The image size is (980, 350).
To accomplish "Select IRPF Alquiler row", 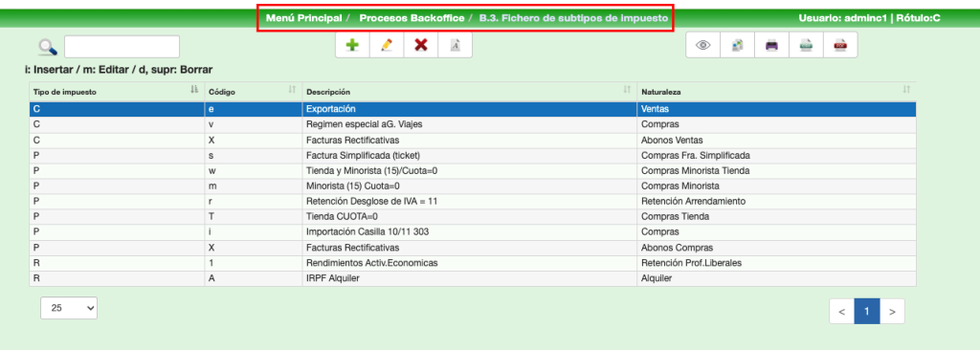I will [473, 278].
